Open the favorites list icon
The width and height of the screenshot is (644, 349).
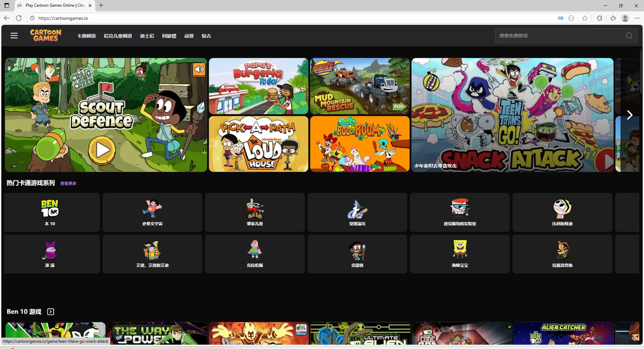coord(613,18)
